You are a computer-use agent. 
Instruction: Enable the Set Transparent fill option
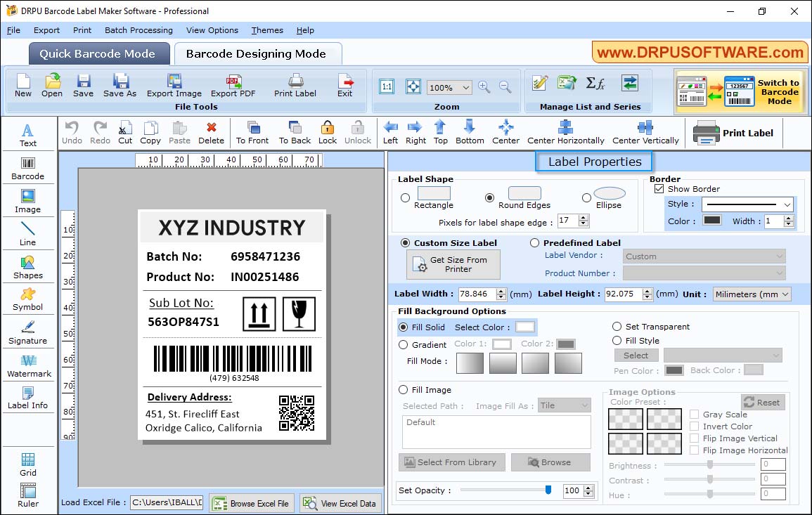click(616, 327)
